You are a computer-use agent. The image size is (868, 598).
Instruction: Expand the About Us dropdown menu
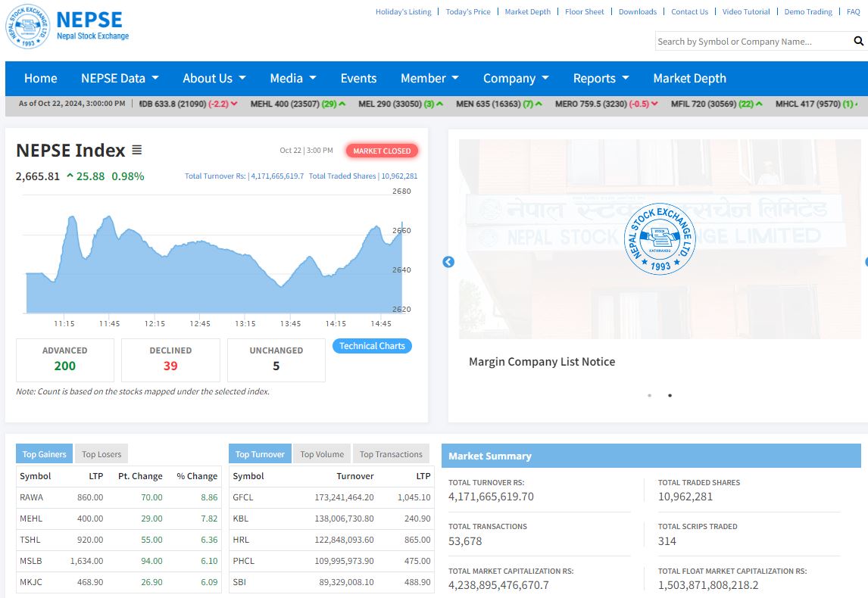point(214,79)
